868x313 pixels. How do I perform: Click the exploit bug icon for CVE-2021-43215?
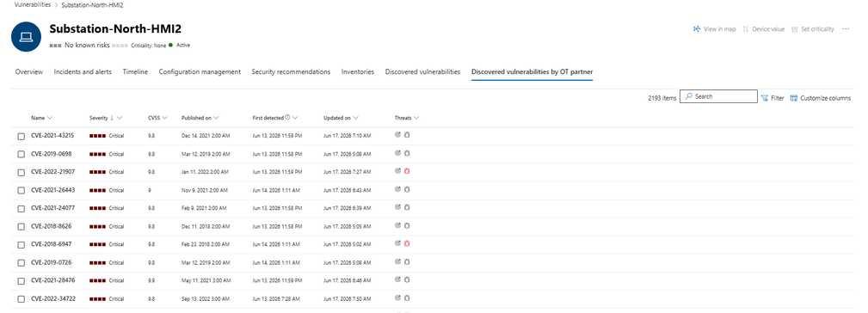[407, 135]
